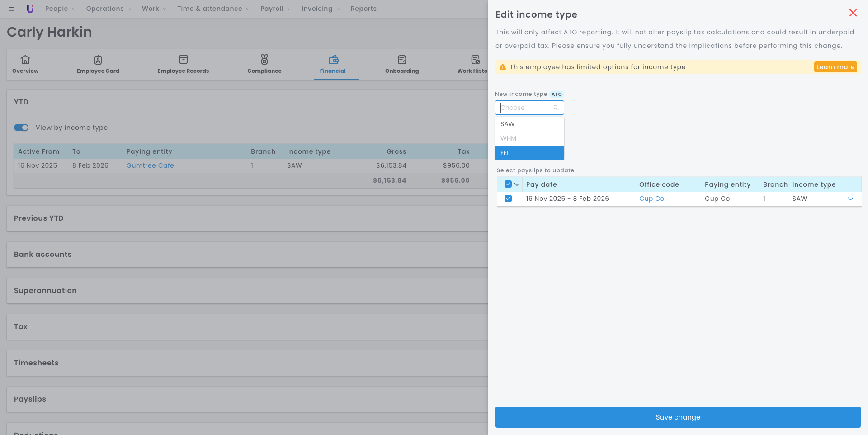Click the Onboarding checklist icon
Image resolution: width=868 pixels, height=435 pixels.
pyautogui.click(x=402, y=60)
